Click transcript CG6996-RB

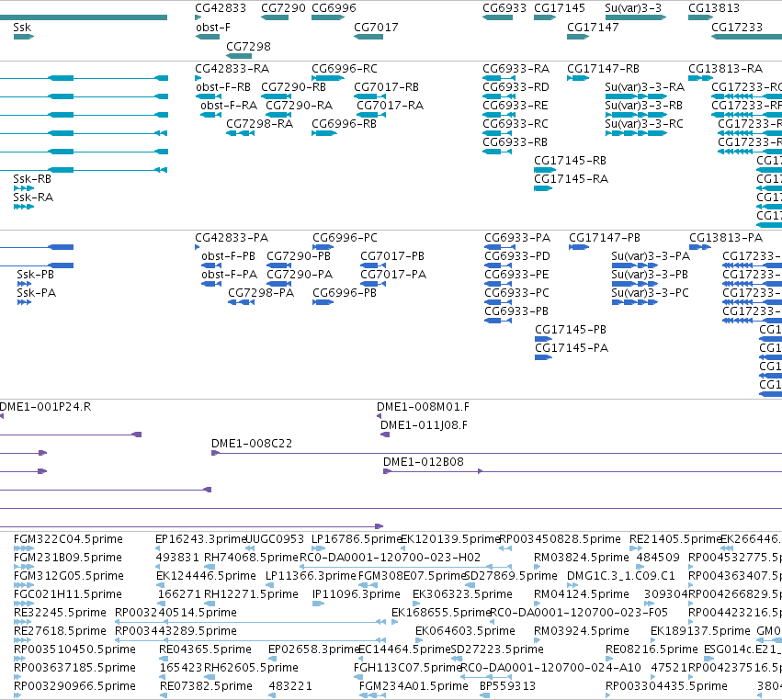pyautogui.click(x=324, y=133)
